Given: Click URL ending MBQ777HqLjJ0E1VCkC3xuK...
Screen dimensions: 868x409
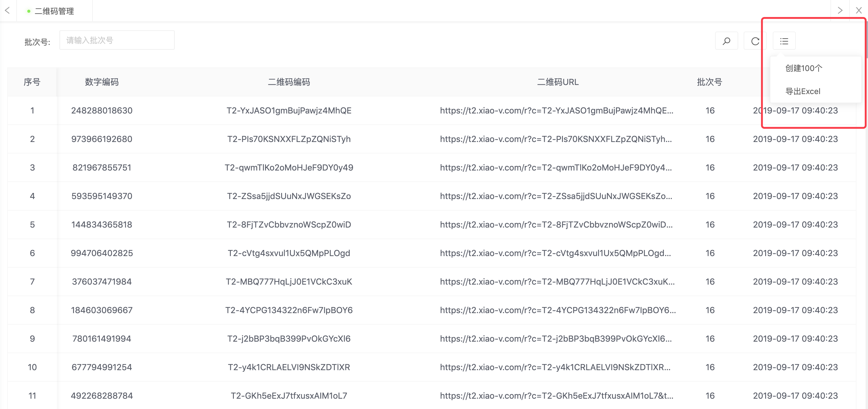Looking at the screenshot, I should (x=557, y=282).
